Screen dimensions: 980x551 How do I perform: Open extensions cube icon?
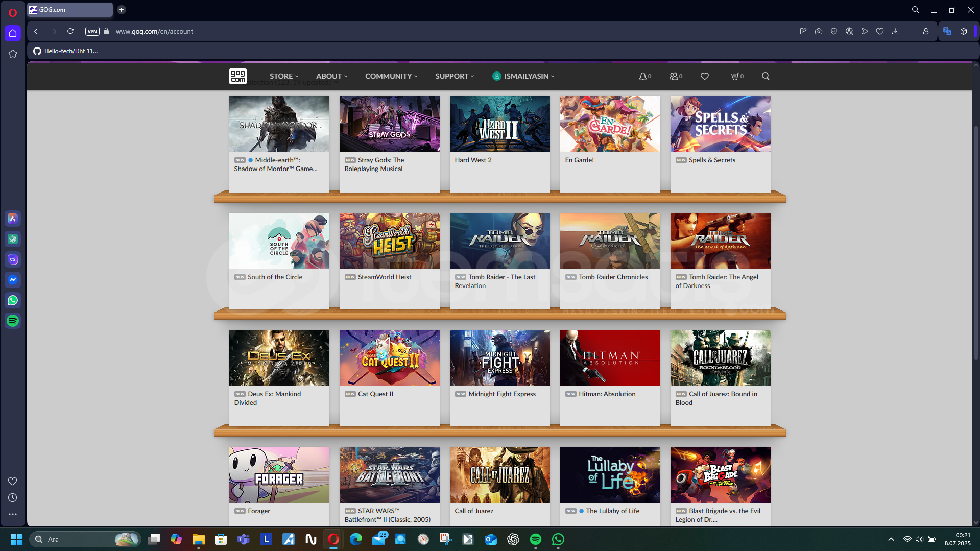(964, 31)
